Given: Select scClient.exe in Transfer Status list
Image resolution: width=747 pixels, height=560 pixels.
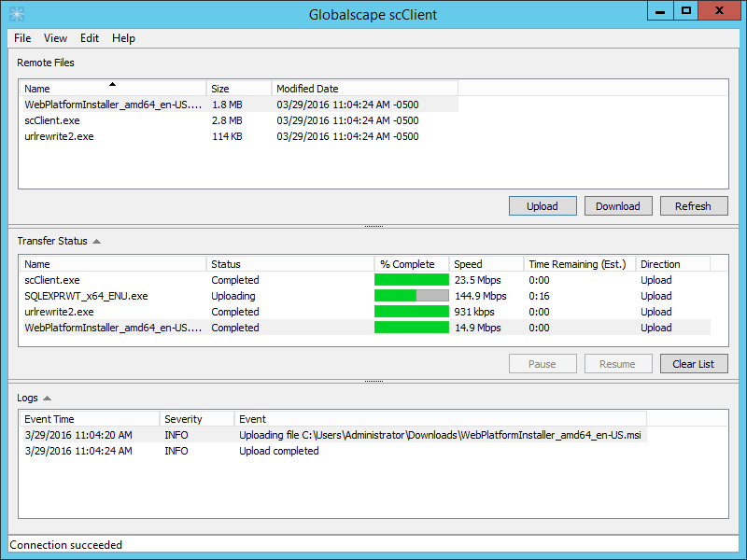Looking at the screenshot, I should pyautogui.click(x=366, y=280).
